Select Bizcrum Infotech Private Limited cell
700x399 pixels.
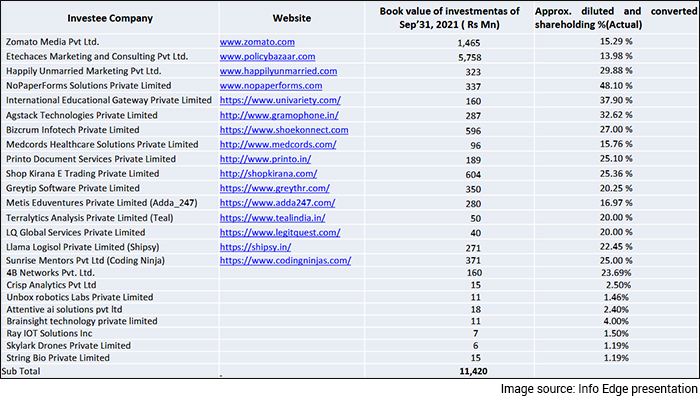[73, 130]
